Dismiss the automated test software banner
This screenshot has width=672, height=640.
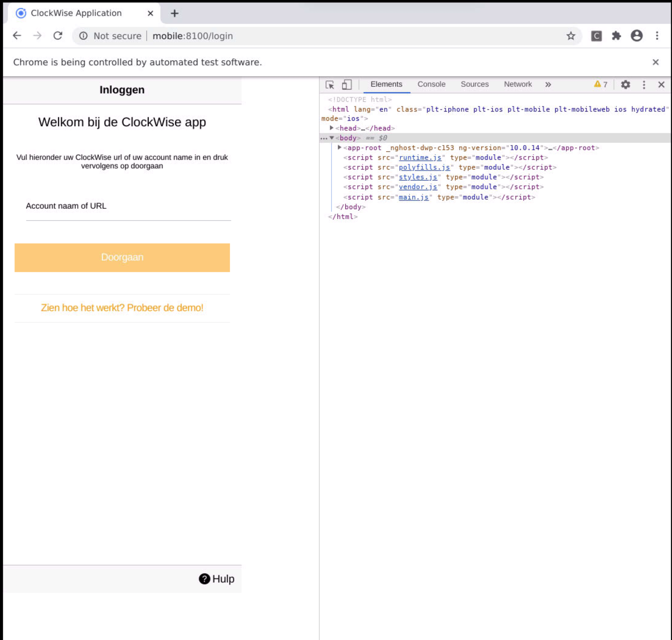656,62
